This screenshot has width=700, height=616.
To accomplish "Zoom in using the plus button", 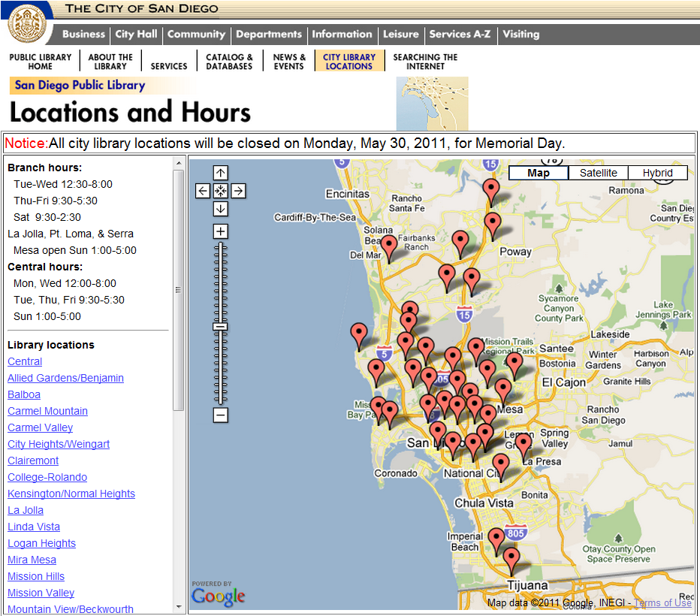I will pos(221,231).
